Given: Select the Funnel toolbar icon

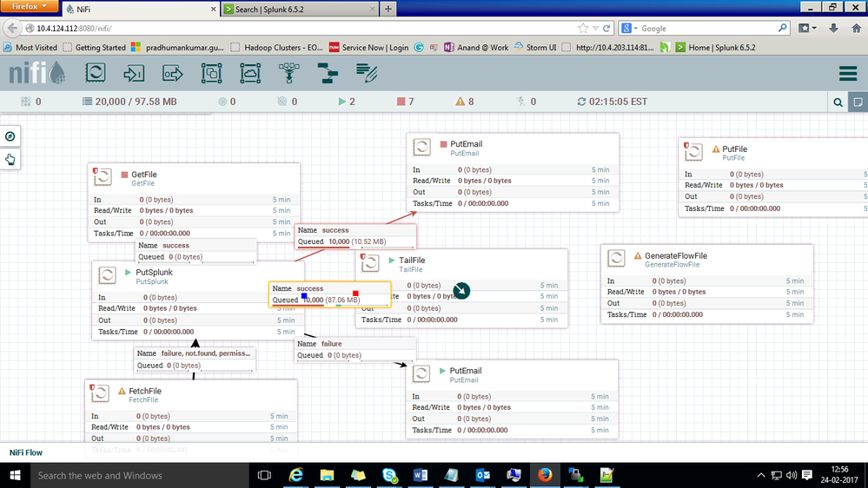Looking at the screenshot, I should coord(289,73).
